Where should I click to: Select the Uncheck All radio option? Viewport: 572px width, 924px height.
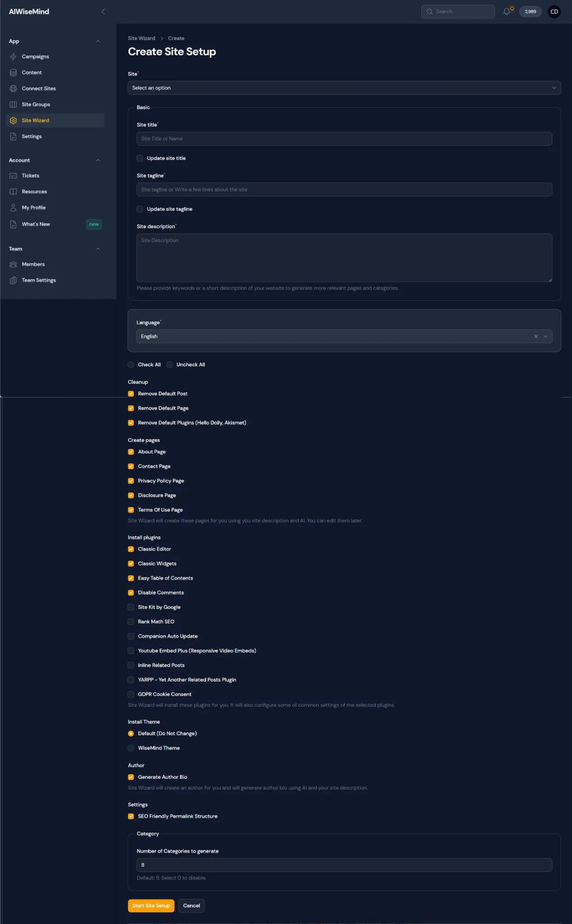[x=170, y=365]
